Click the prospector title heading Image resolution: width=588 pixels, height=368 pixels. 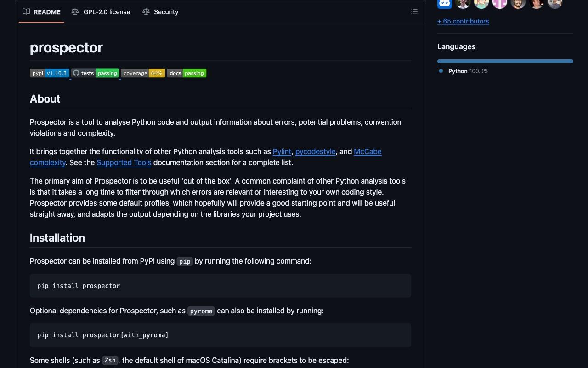(x=66, y=47)
